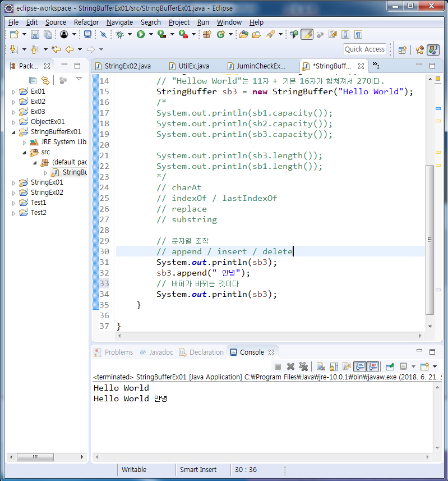Click Clear Console icon

click(x=321, y=367)
